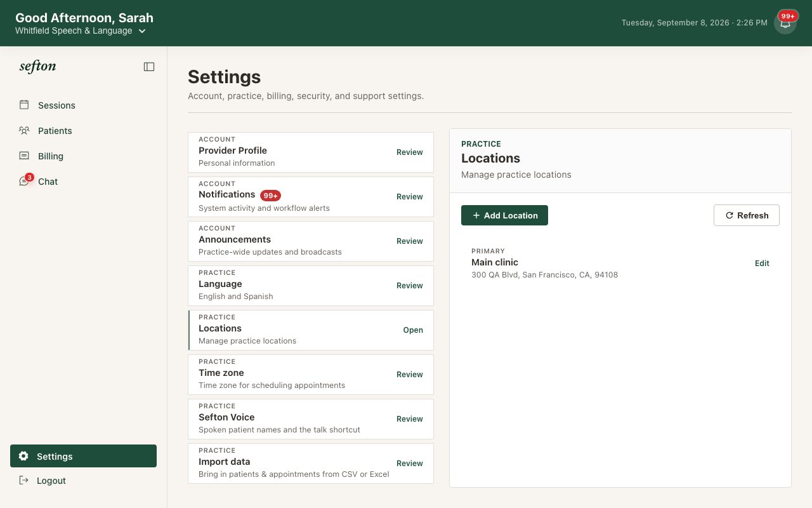The image size is (812, 508).
Task: Select the Settings sidebar item
Action: click(x=83, y=456)
